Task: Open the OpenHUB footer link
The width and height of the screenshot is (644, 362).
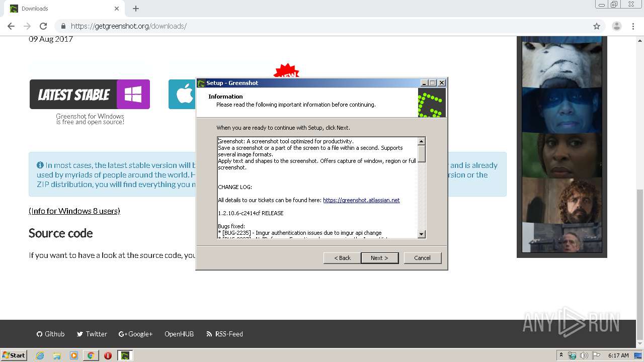Action: tap(179, 334)
